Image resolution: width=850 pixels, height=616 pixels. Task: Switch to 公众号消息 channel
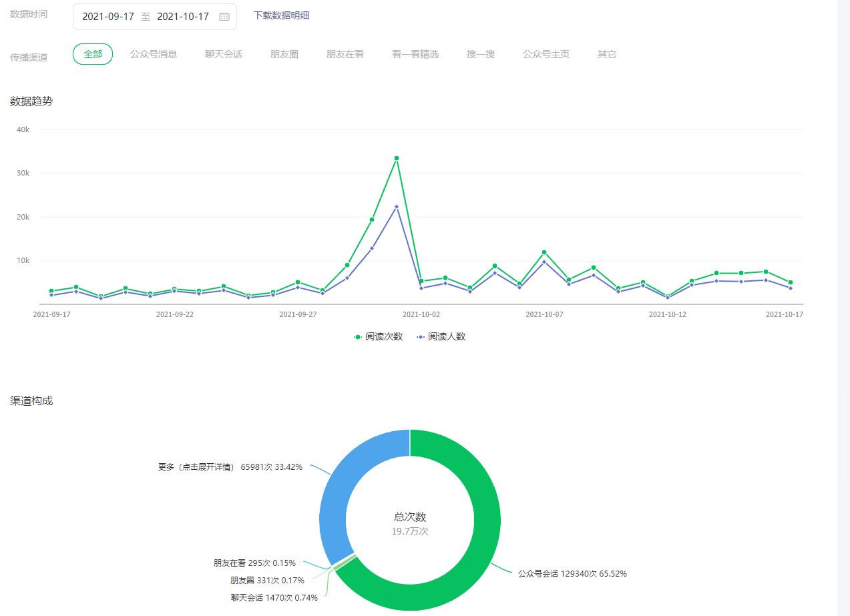(x=154, y=54)
